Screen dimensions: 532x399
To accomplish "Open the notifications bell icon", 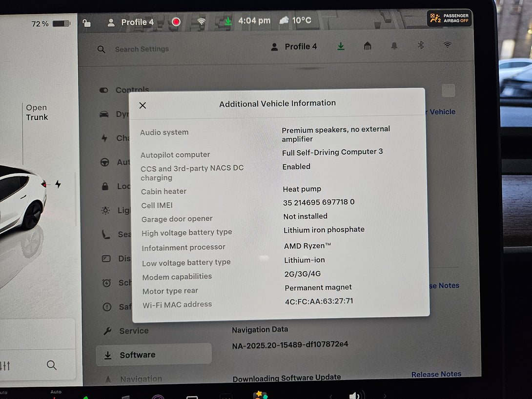I will tap(394, 46).
